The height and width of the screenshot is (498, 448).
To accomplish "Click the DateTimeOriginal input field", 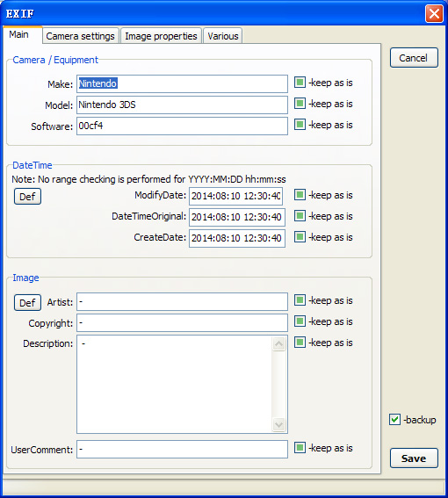I will point(237,217).
